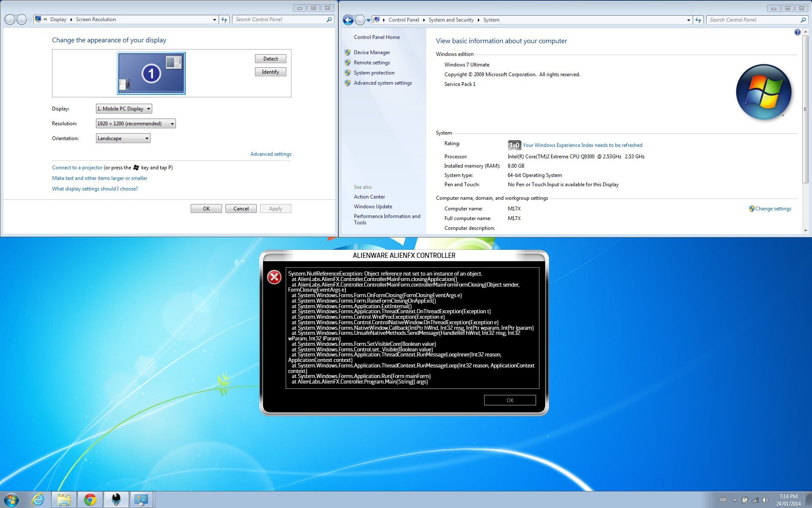Refresh the System window address bar

(x=698, y=20)
